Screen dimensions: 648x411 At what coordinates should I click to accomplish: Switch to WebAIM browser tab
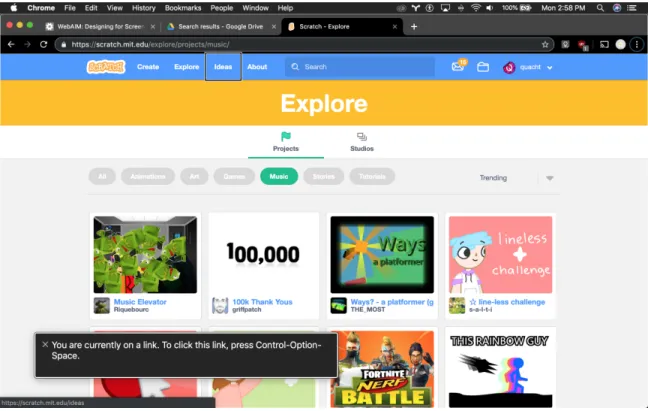100,26
